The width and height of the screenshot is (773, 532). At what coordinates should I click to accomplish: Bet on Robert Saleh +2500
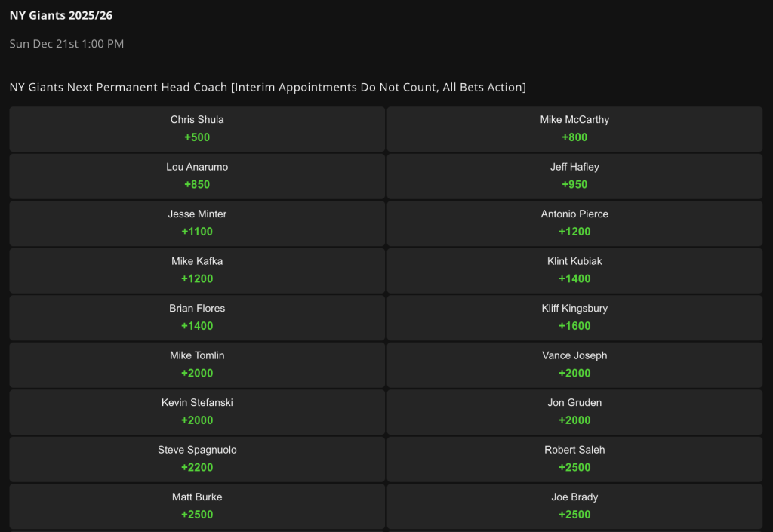click(x=574, y=459)
